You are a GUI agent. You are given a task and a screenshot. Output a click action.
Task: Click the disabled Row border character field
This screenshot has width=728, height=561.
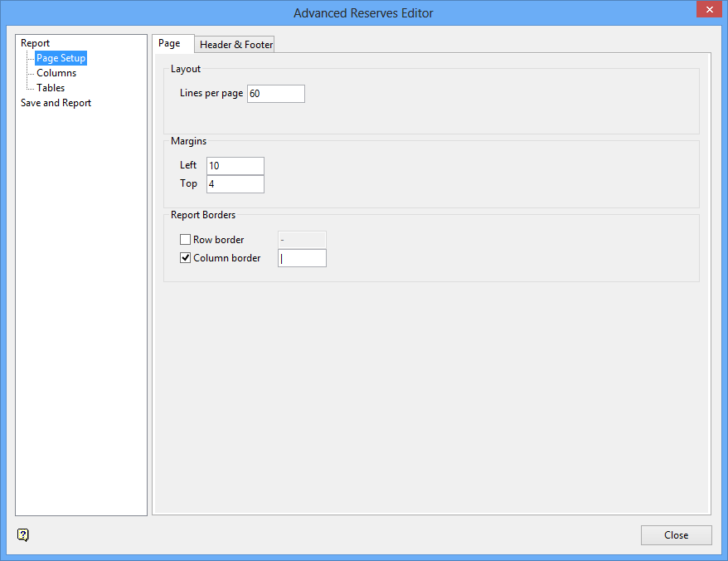pos(302,240)
